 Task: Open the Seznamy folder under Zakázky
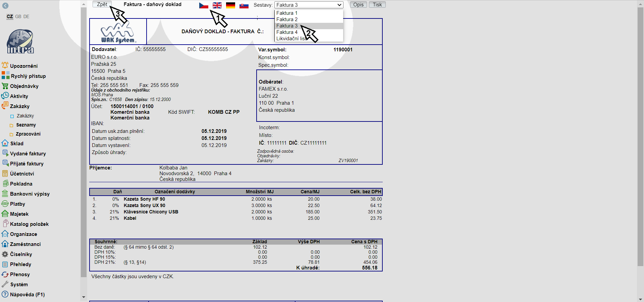coord(26,125)
